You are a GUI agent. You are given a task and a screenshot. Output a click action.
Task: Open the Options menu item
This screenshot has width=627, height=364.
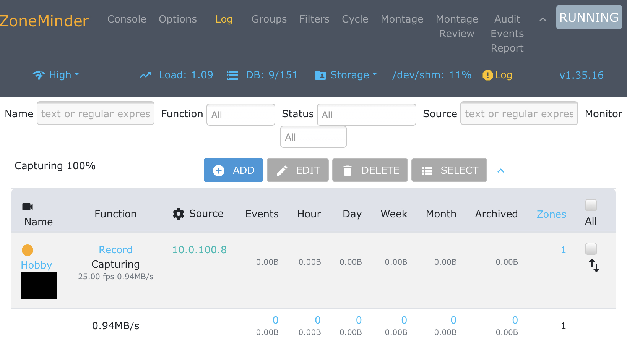pyautogui.click(x=178, y=19)
